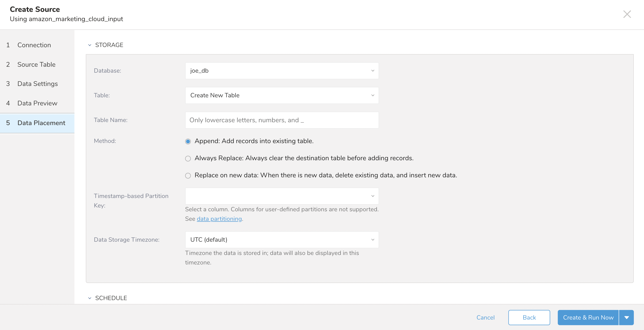Image resolution: width=644 pixels, height=330 pixels.
Task: Go to the Data Settings step
Action: coord(38,84)
